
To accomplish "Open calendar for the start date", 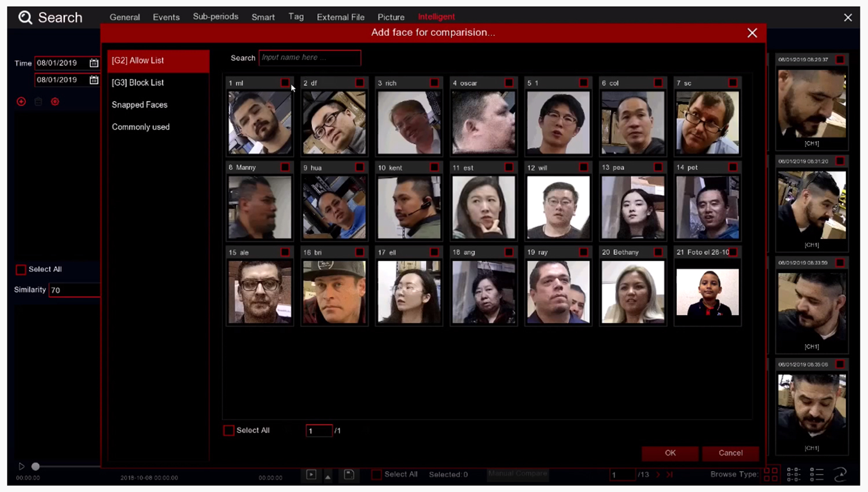I will tap(94, 63).
